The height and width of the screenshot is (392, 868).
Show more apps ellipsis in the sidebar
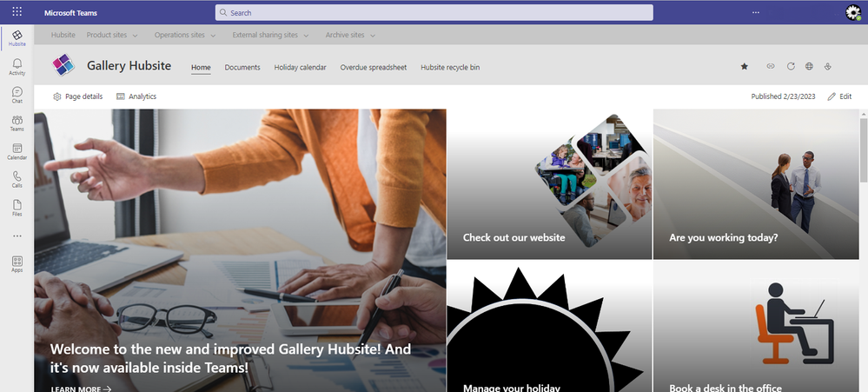click(x=17, y=236)
